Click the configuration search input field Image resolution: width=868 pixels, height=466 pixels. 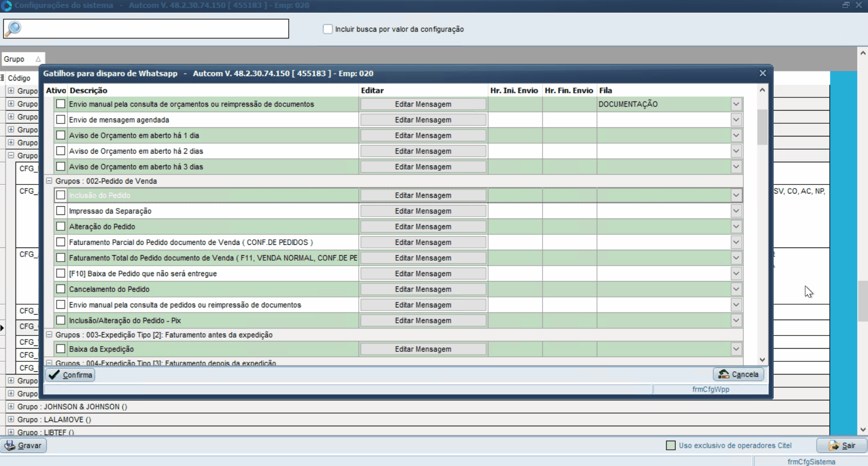point(154,29)
